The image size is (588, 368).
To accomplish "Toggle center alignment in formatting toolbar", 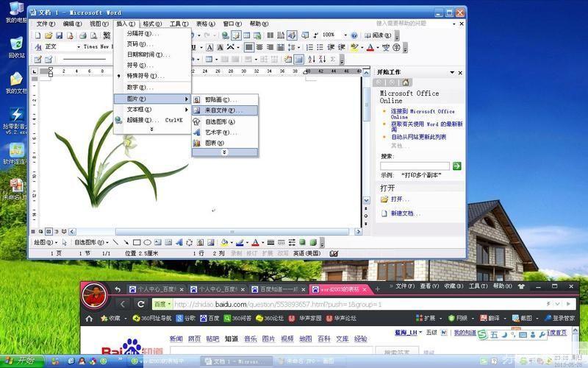I will click(x=259, y=47).
